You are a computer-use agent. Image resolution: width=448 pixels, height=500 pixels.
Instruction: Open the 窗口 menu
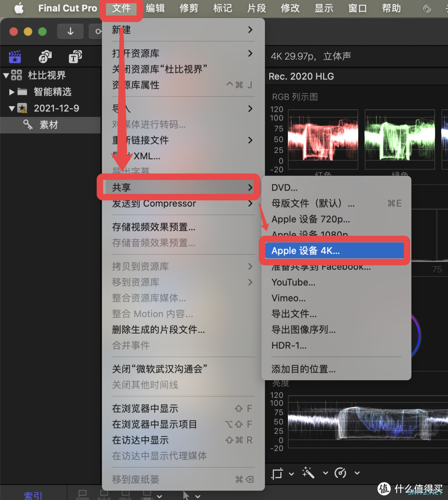point(357,8)
